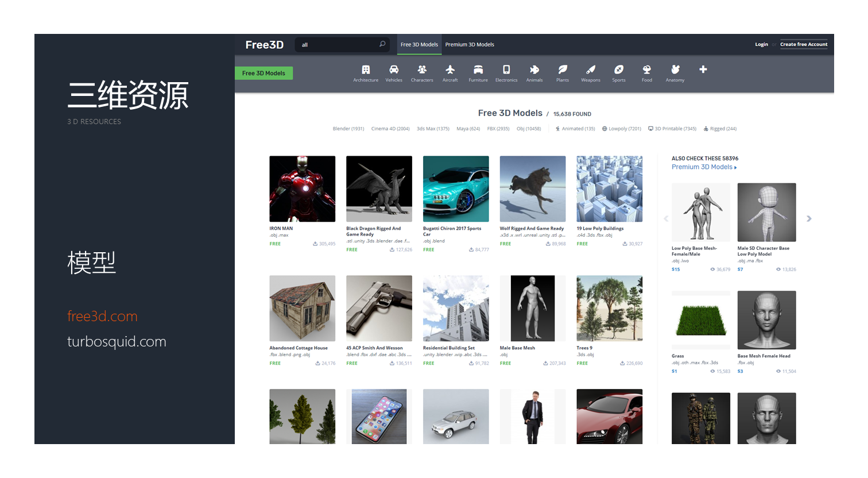Open the Anatomy category icon
This screenshot has height=478, width=868.
675,70
